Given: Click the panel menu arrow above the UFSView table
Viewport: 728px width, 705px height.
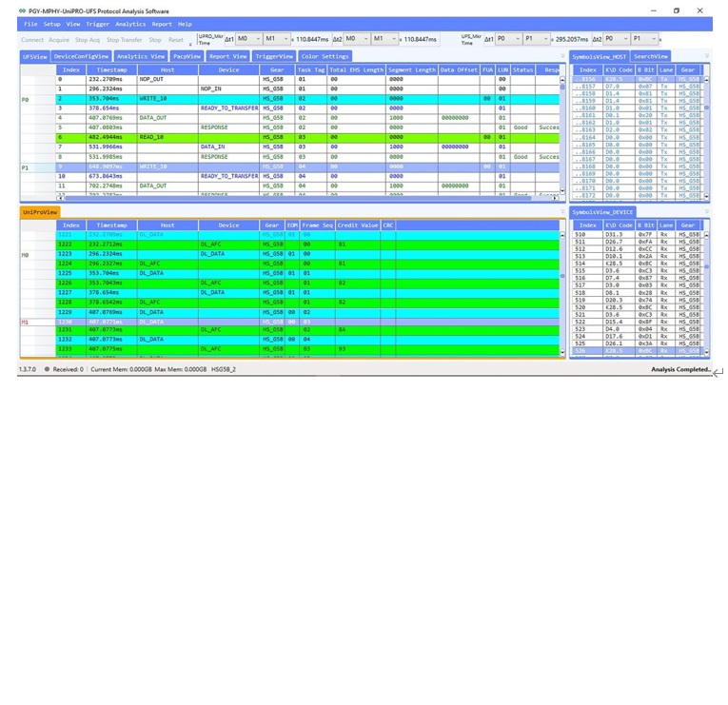Looking at the screenshot, I should click(x=562, y=56).
